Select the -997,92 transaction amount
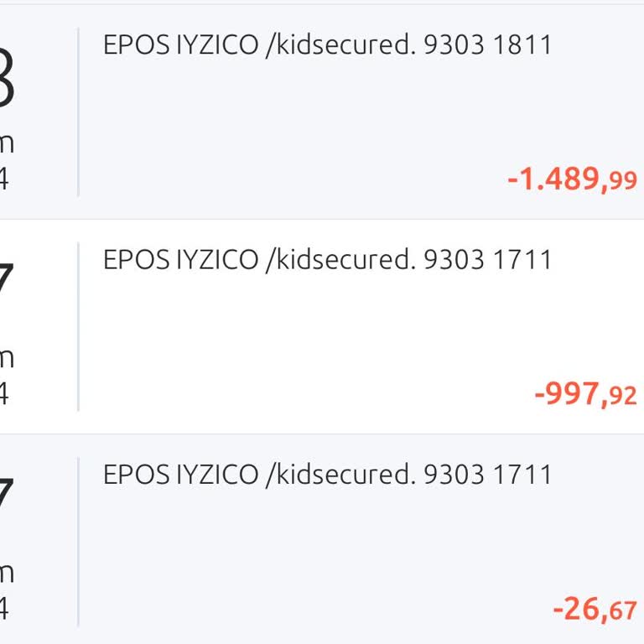 (585, 393)
